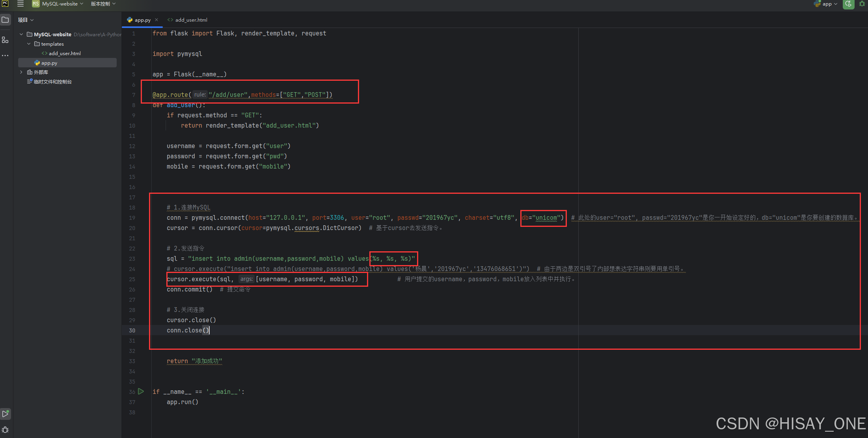The width and height of the screenshot is (868, 438).
Task: Click the Project folder tool window icon
Action: coord(6,20)
